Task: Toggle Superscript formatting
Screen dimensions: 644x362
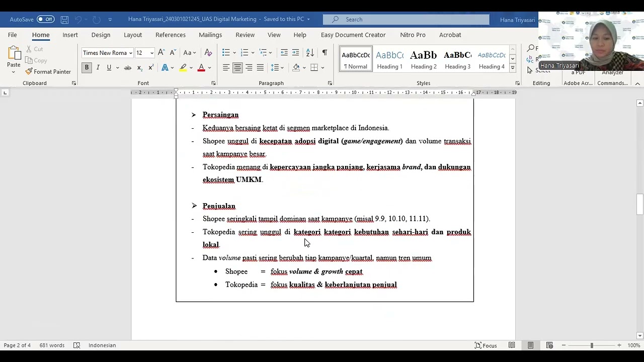Action: (x=150, y=67)
